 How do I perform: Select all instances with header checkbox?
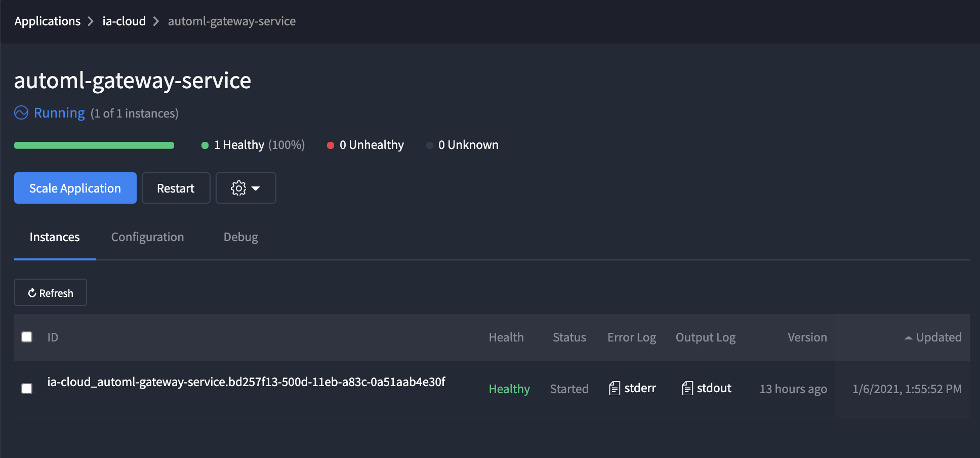pos(27,337)
